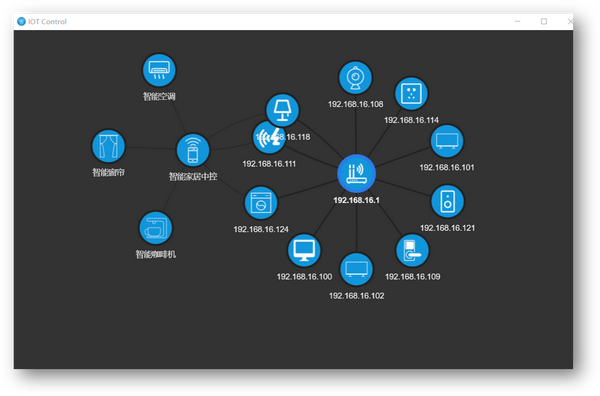This screenshot has height=396, width=600.
Task: Click the TV icon 192.168.16.102
Action: pyautogui.click(x=356, y=269)
